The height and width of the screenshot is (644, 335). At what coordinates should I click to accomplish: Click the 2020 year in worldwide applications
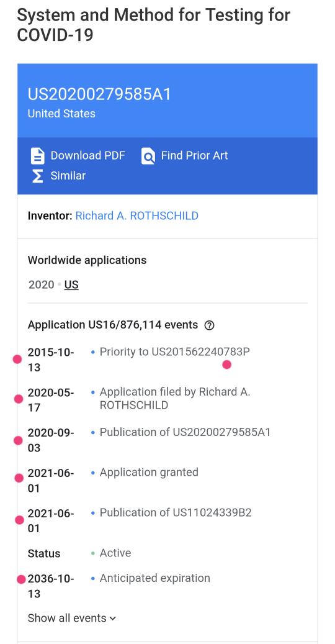tap(42, 284)
